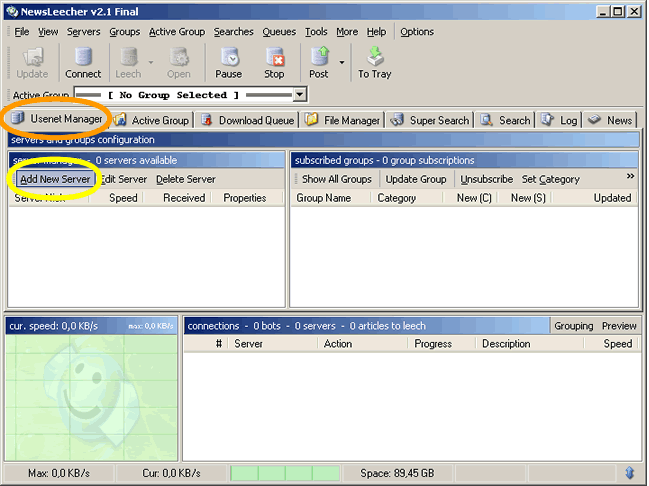Click the Update toolbar icon
The image size is (649, 486).
pyautogui.click(x=34, y=57)
